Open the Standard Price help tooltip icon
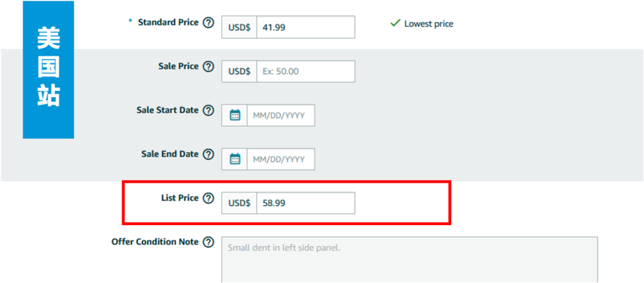This screenshot has width=644, height=283. [x=209, y=23]
